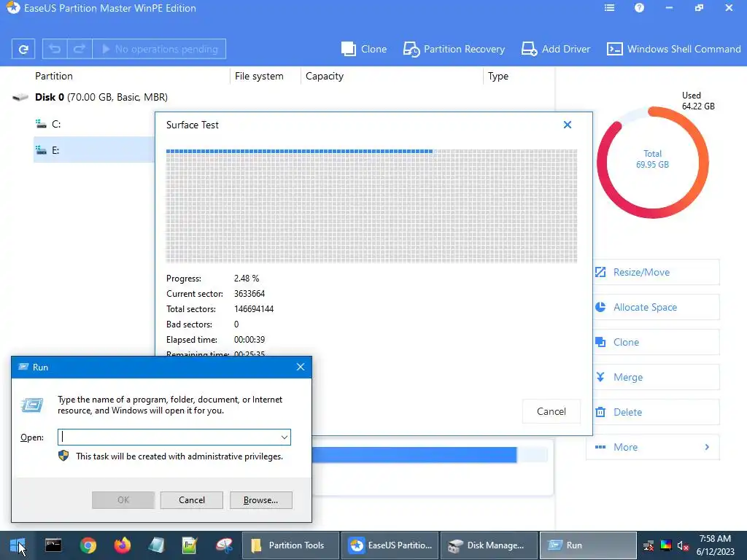Expand the More options chevron
This screenshot has width=747, height=560.
pos(707,447)
